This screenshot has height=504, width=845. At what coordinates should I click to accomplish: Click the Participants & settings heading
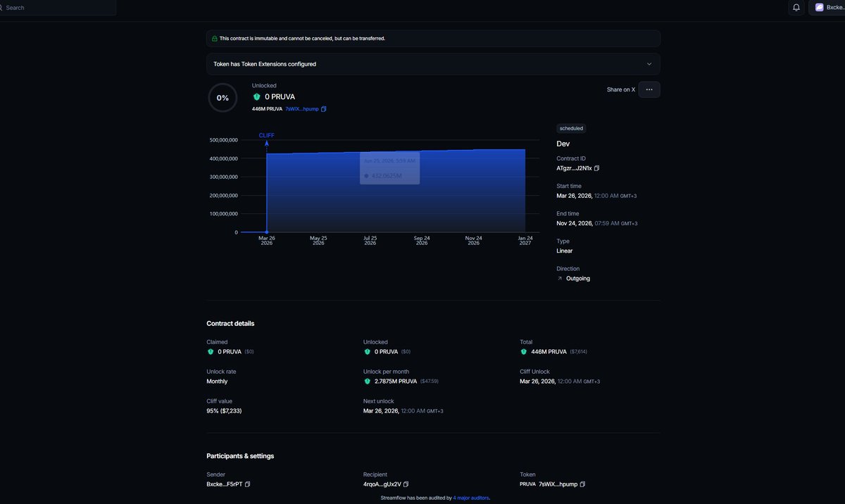click(240, 456)
